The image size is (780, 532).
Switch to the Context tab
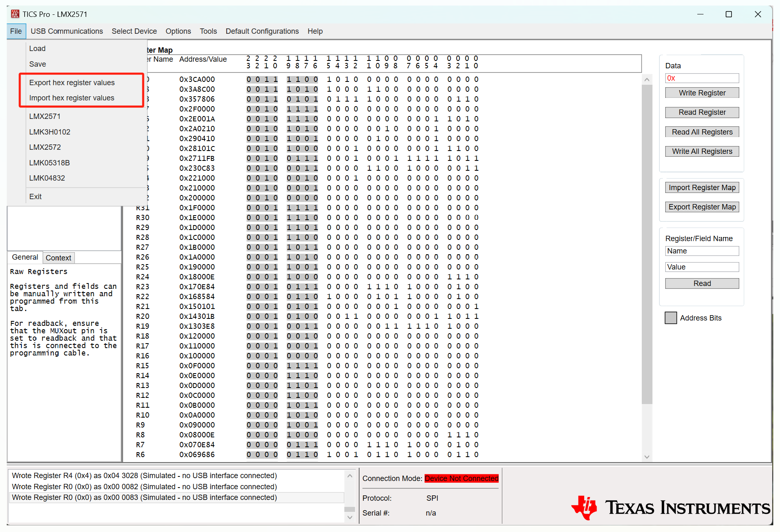[x=58, y=258]
